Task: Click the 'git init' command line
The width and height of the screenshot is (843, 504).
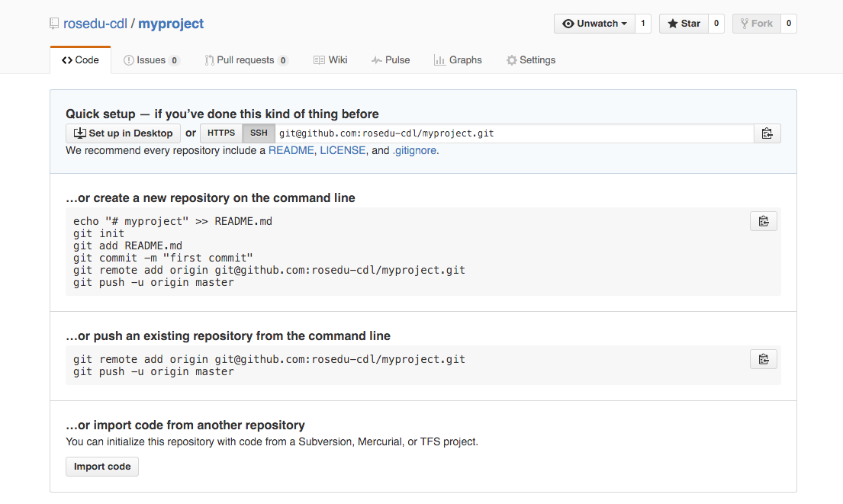Action: [99, 234]
